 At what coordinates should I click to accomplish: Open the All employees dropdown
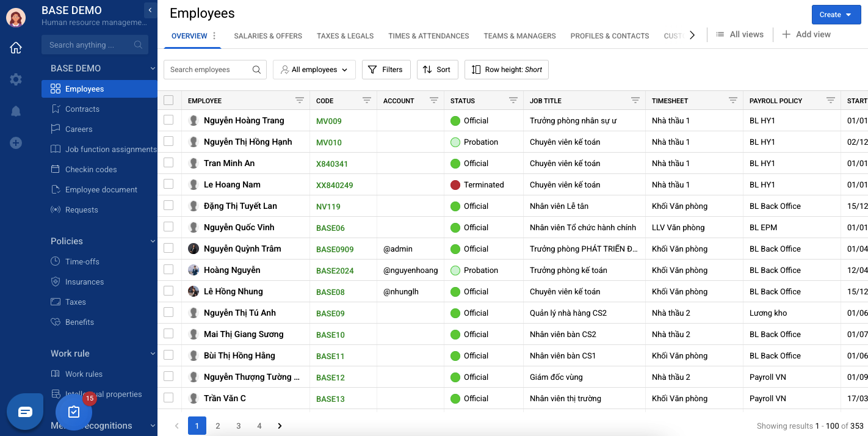click(314, 70)
